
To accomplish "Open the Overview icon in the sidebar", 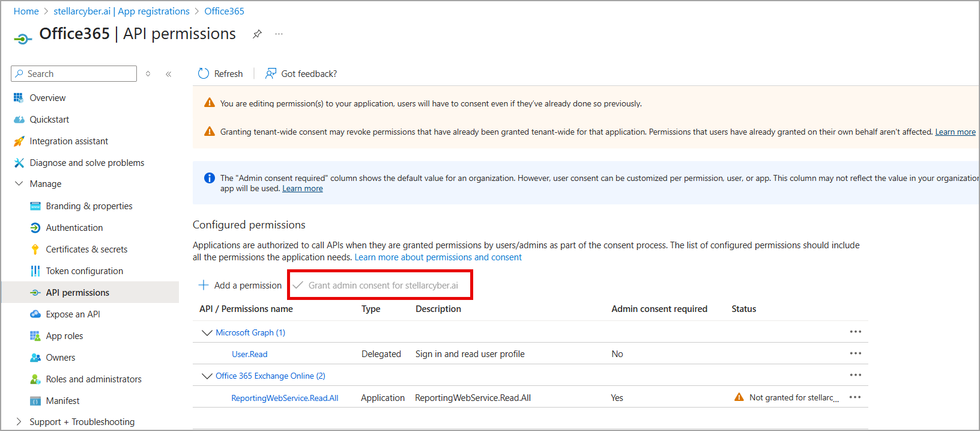I will (19, 98).
